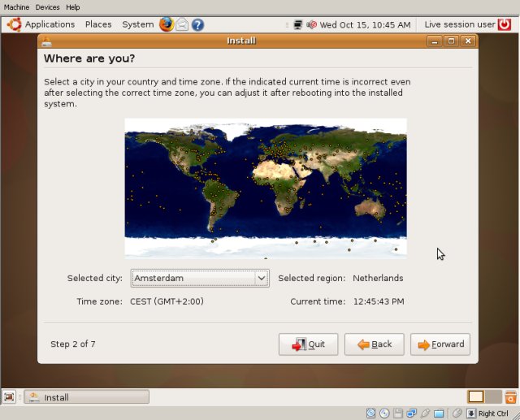Open the Selected city combo box
Image resolution: width=520 pixels, height=420 pixels.
[x=200, y=278]
